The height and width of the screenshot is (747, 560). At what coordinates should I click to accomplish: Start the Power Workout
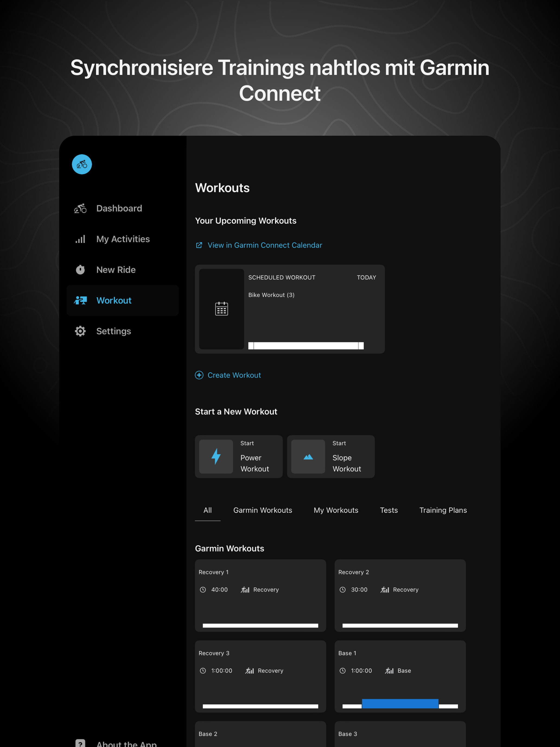(x=239, y=457)
